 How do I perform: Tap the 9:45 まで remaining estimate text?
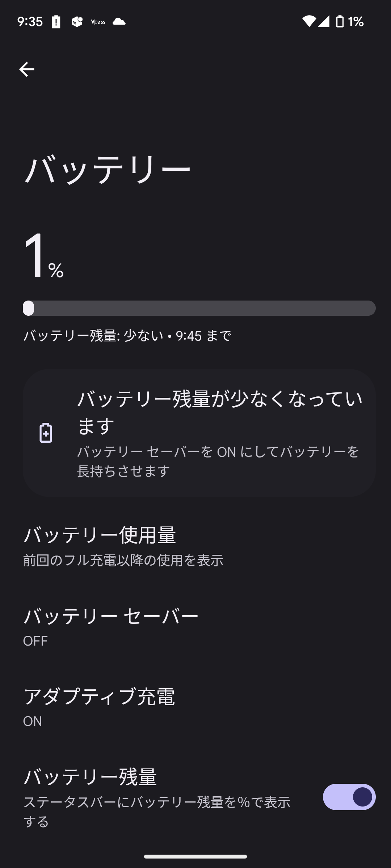point(203,336)
